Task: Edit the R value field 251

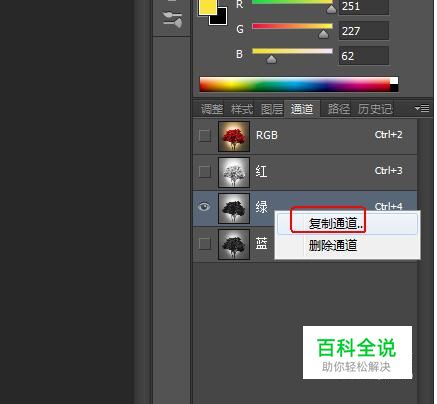Action: pyautogui.click(x=364, y=7)
